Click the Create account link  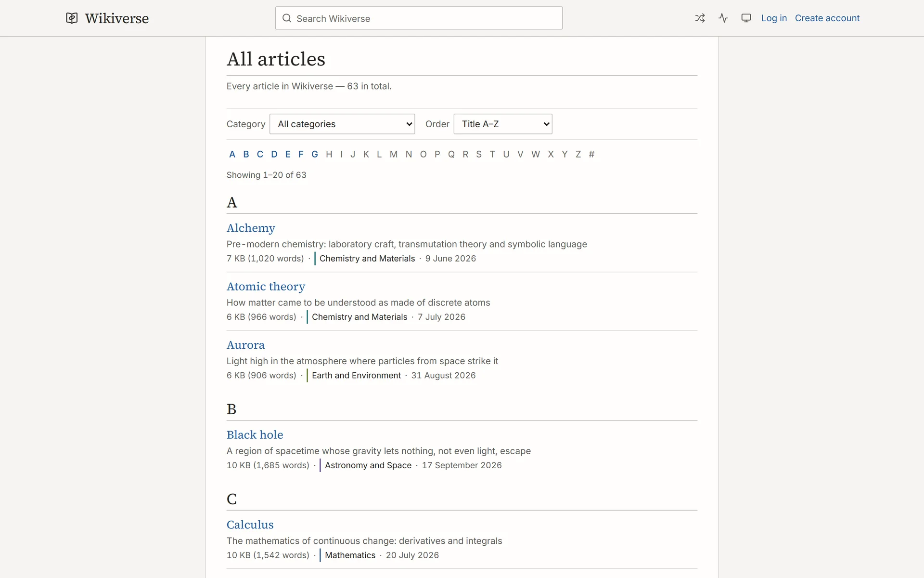(x=827, y=18)
